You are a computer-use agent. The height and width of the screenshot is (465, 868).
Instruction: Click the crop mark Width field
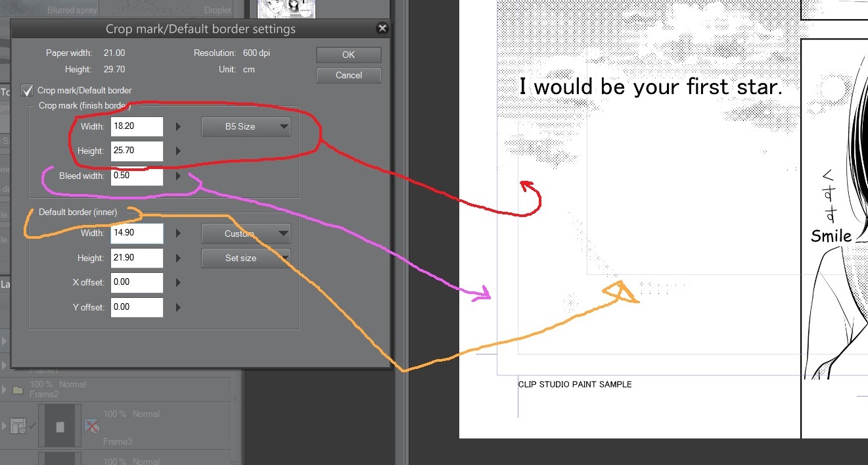pyautogui.click(x=137, y=126)
